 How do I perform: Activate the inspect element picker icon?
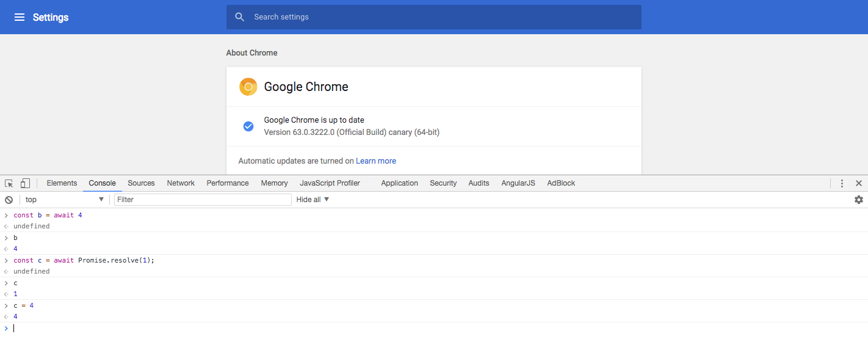tap(9, 183)
